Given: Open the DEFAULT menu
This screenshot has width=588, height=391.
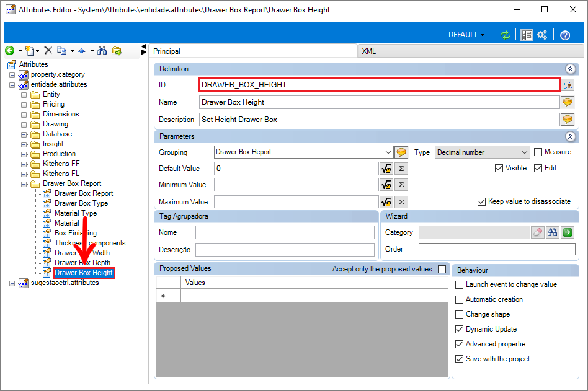Looking at the screenshot, I should 466,35.
